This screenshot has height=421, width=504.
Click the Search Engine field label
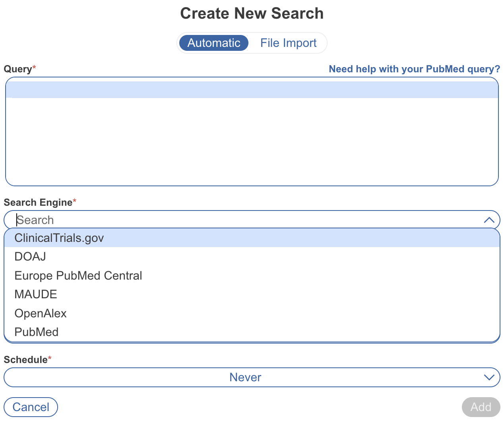(38, 203)
